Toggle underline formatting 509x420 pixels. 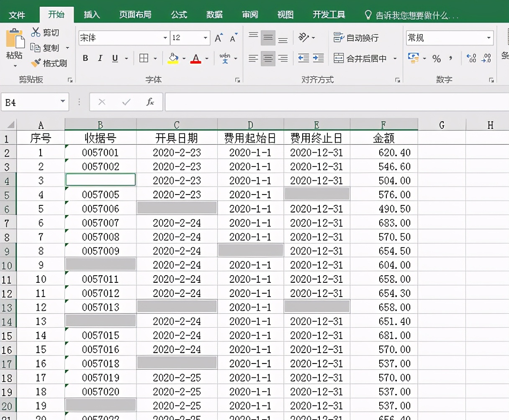[x=115, y=58]
